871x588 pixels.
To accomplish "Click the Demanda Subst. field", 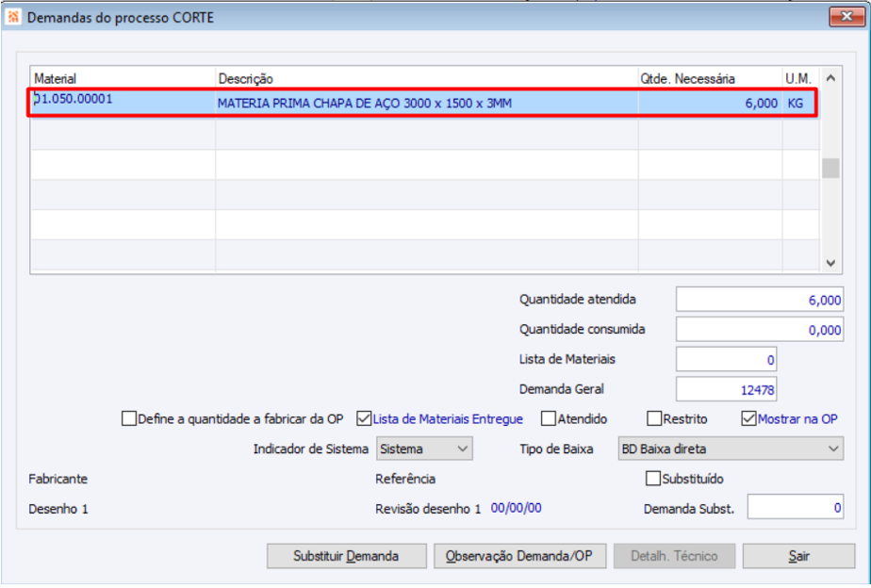I will 796,508.
